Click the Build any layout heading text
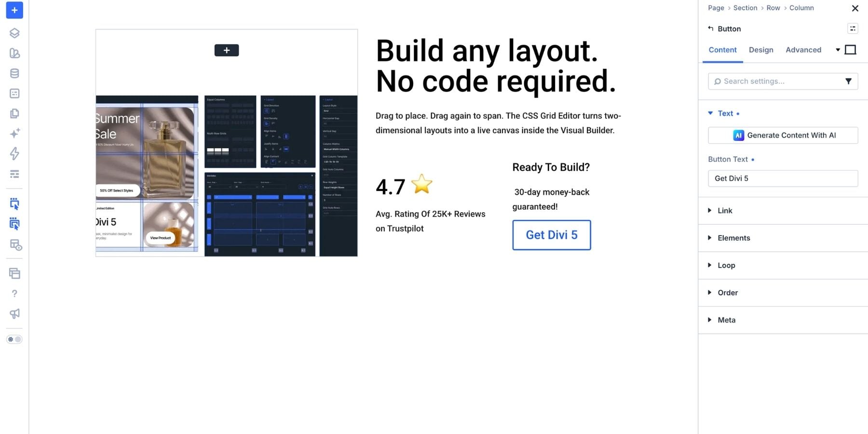 pyautogui.click(x=487, y=51)
